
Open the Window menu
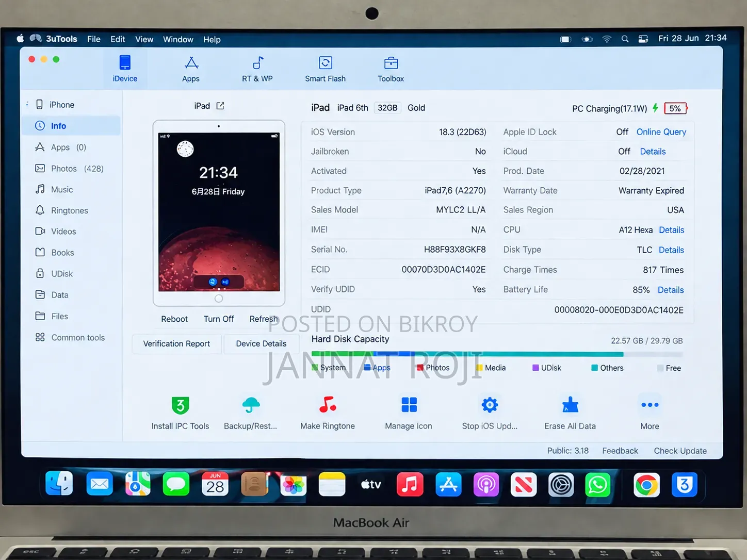point(178,39)
